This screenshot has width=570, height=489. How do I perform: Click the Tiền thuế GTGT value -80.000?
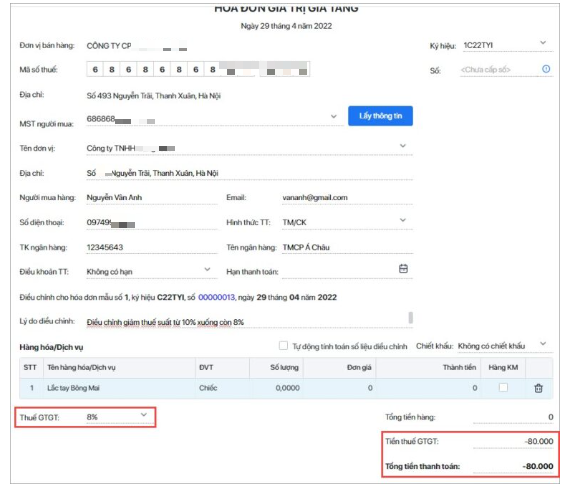pyautogui.click(x=539, y=441)
